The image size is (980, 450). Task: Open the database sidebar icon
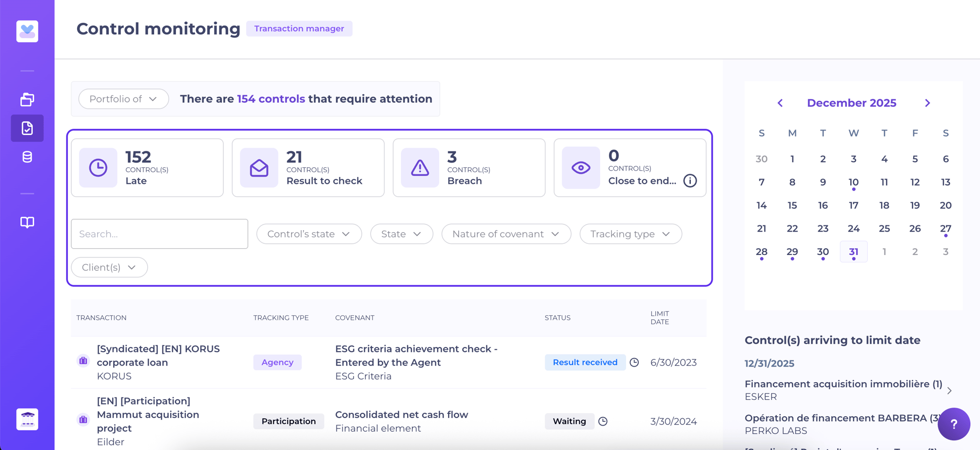pos(27,157)
